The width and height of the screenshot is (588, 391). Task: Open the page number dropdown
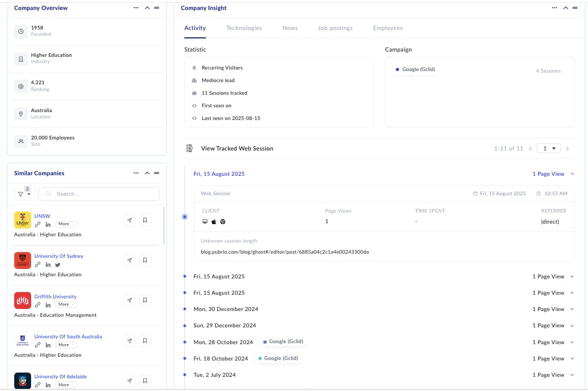[549, 149]
